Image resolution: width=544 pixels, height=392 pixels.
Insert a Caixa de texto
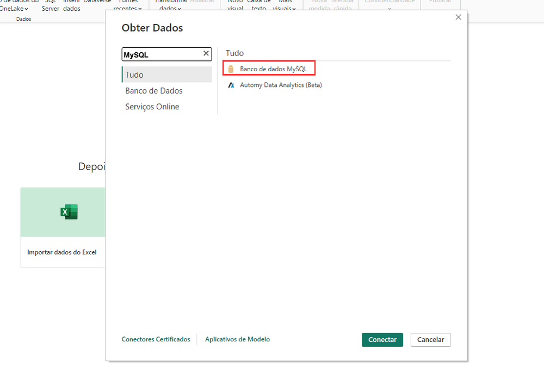(x=259, y=5)
